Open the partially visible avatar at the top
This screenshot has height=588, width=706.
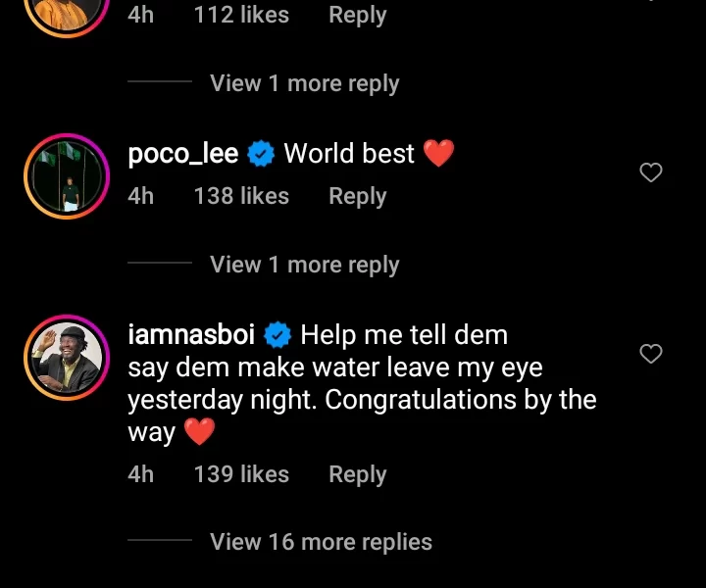(x=65, y=12)
